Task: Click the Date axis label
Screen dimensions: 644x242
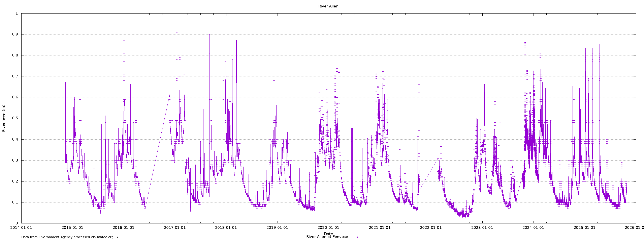Action: pyautogui.click(x=328, y=234)
